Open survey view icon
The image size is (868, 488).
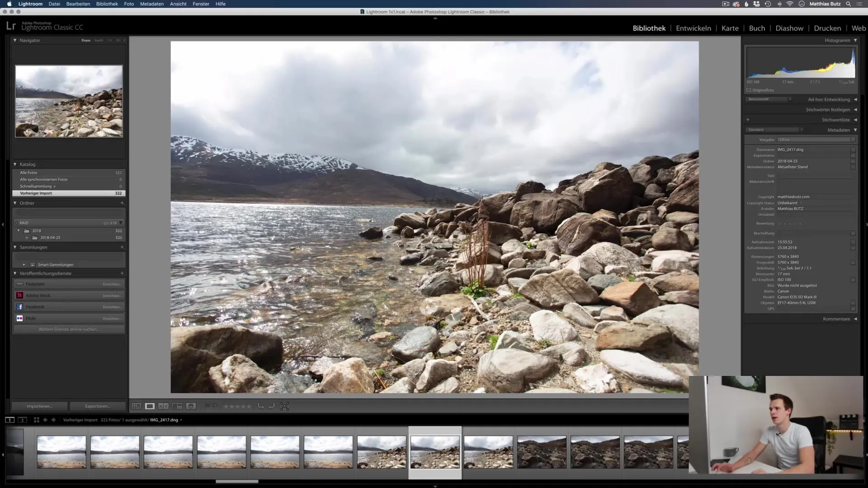pos(177,406)
